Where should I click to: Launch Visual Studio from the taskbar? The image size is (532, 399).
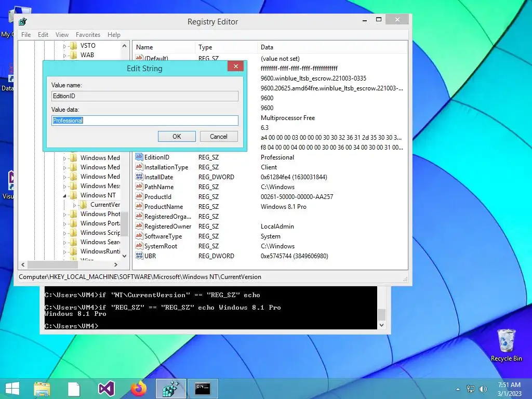106,389
